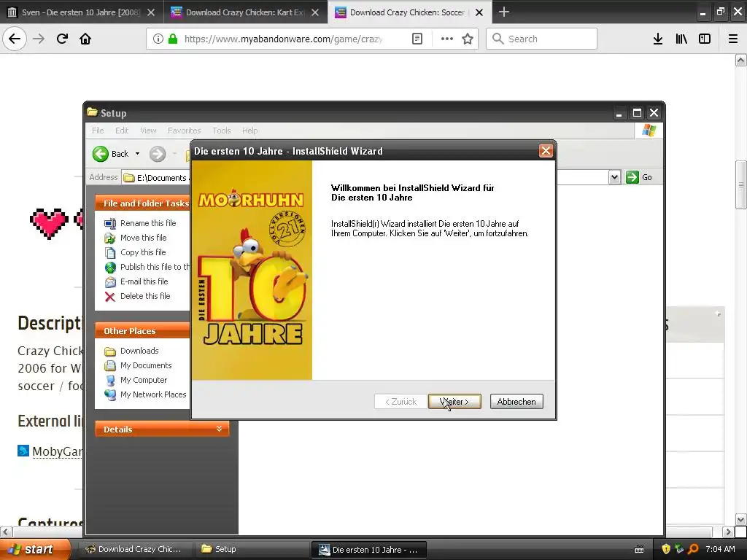Viewport: 747px width, 560px height.
Task: Click page vertical scrollbar down arrow
Action: click(740, 519)
